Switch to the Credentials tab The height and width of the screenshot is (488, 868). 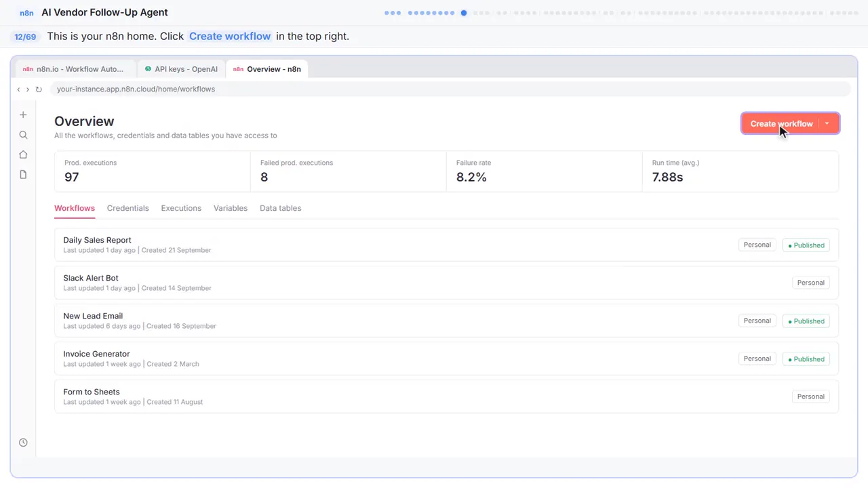tap(127, 208)
